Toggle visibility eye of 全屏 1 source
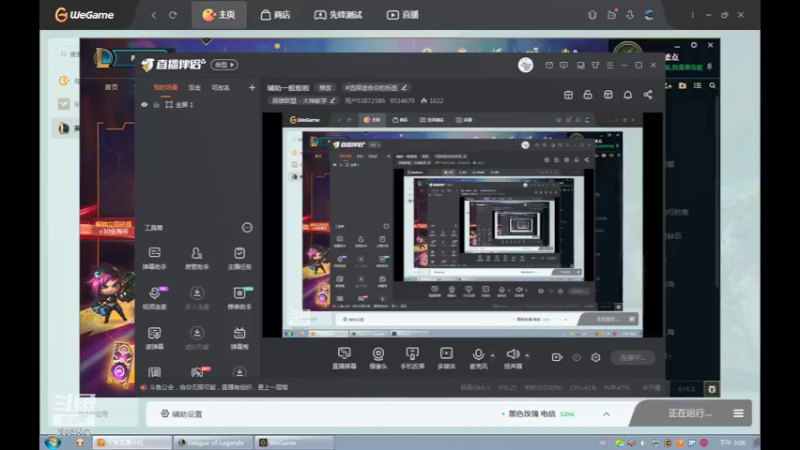This screenshot has width=800, height=450. (144, 105)
